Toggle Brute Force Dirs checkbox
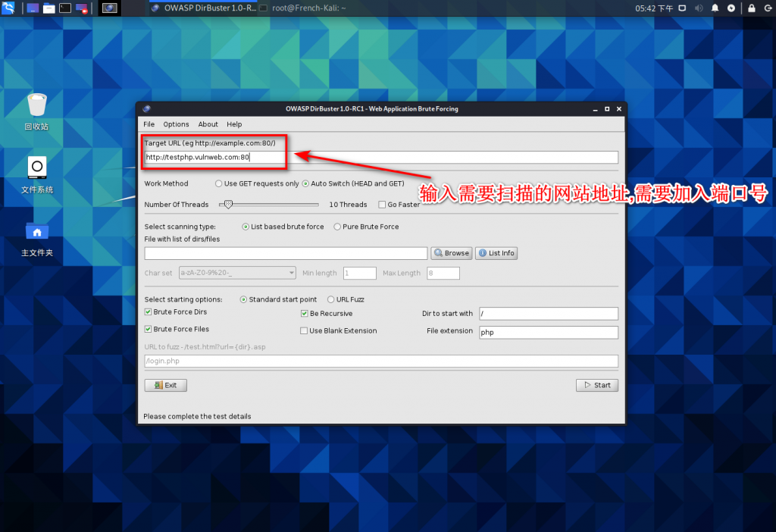The image size is (776, 532). (148, 311)
